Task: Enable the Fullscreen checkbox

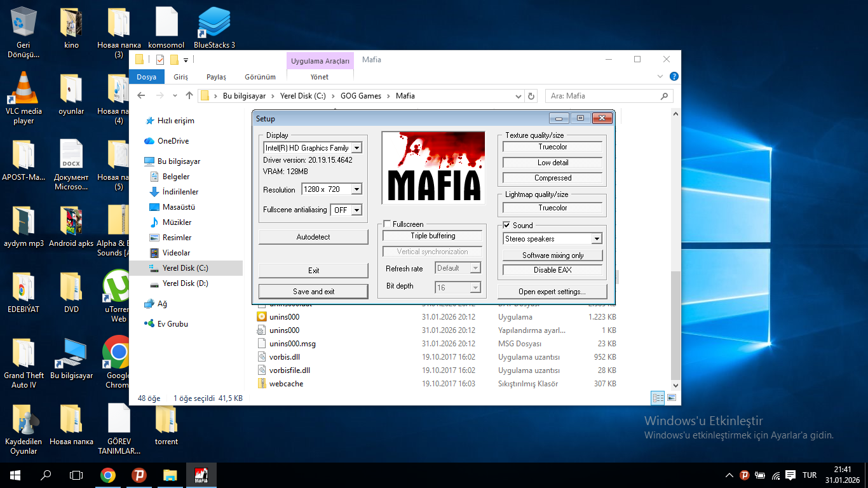Action: click(x=387, y=224)
